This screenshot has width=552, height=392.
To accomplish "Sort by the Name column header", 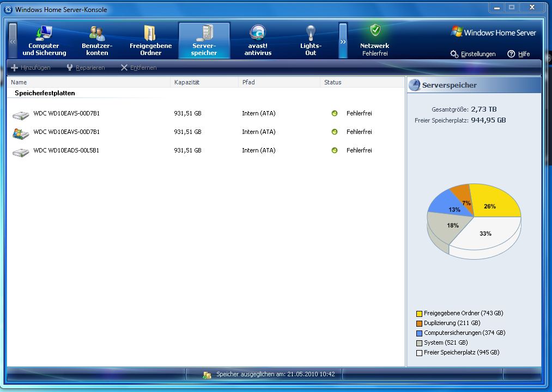I will pyautogui.click(x=89, y=82).
